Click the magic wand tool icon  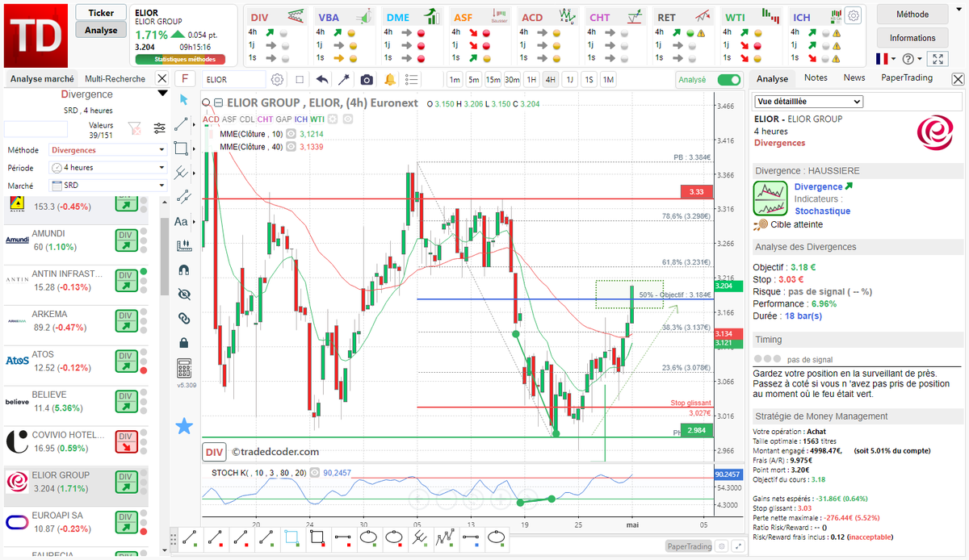tap(344, 79)
